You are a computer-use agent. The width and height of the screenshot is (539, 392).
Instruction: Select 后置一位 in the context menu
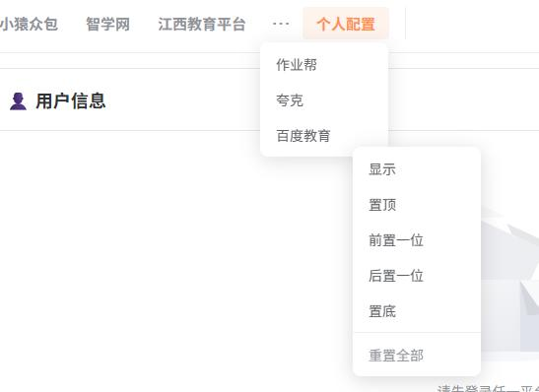tap(417, 276)
